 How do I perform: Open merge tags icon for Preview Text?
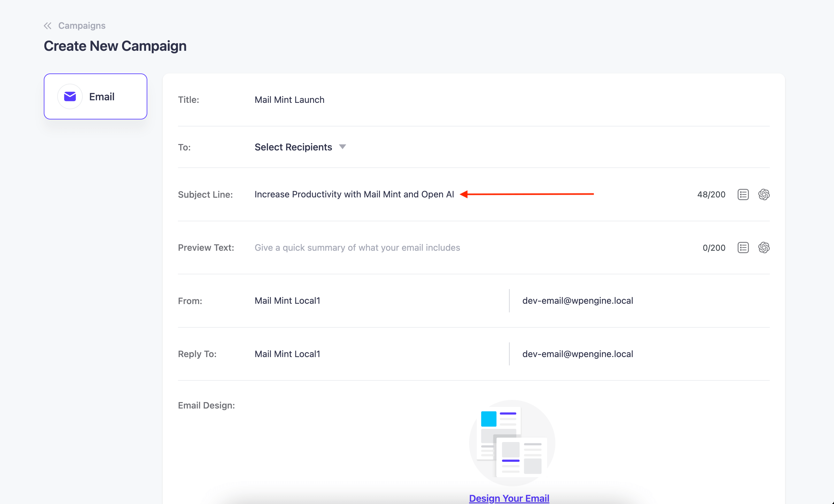[743, 248]
